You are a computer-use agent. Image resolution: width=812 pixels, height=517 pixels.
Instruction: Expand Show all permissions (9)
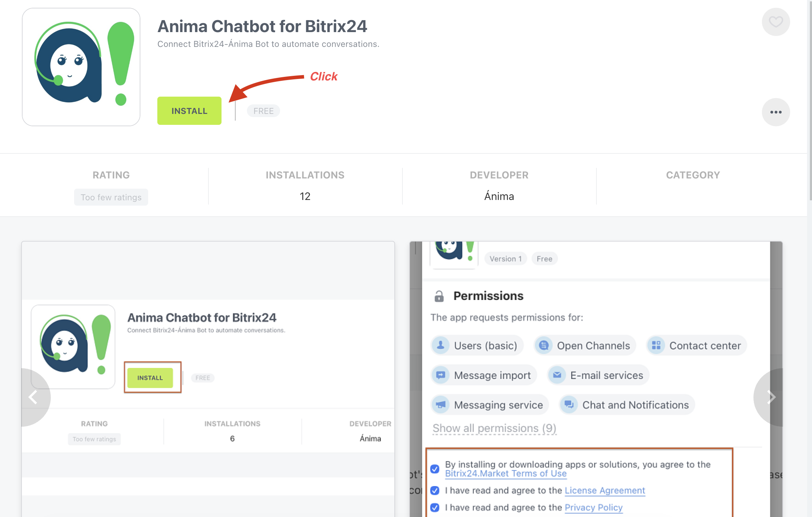point(494,428)
